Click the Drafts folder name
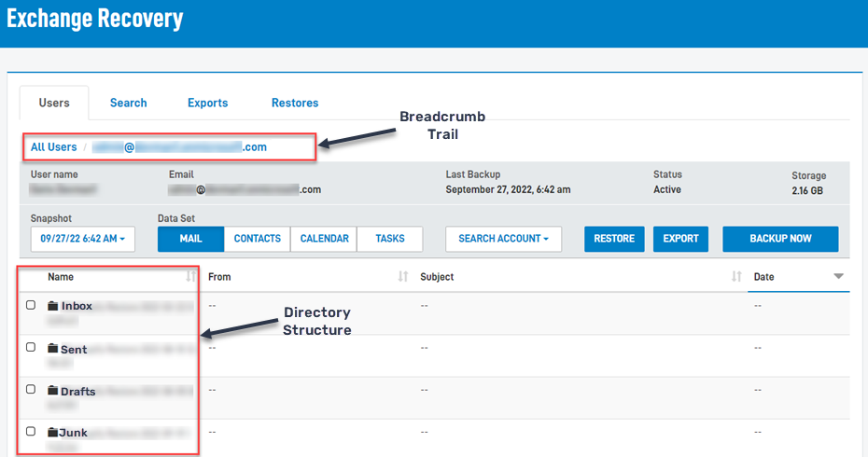 click(x=78, y=391)
